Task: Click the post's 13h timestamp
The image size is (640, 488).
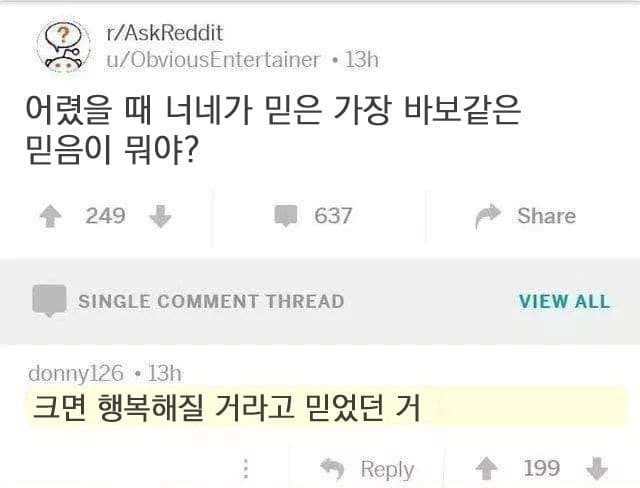Action: (x=361, y=59)
